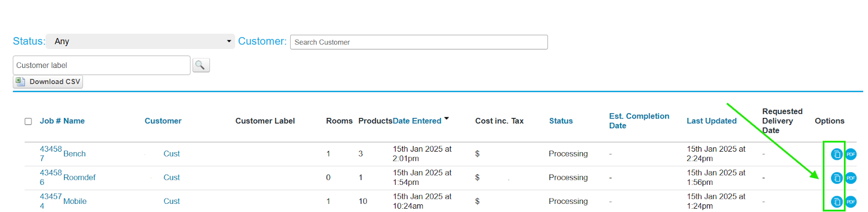Select the date 15th Jan 2025 at 10:24am
868x212 pixels.
(422, 201)
